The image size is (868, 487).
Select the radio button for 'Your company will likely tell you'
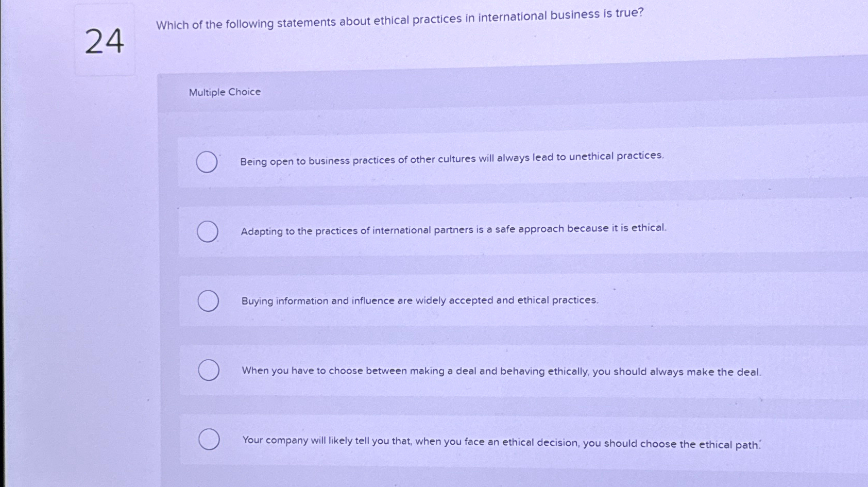(209, 439)
